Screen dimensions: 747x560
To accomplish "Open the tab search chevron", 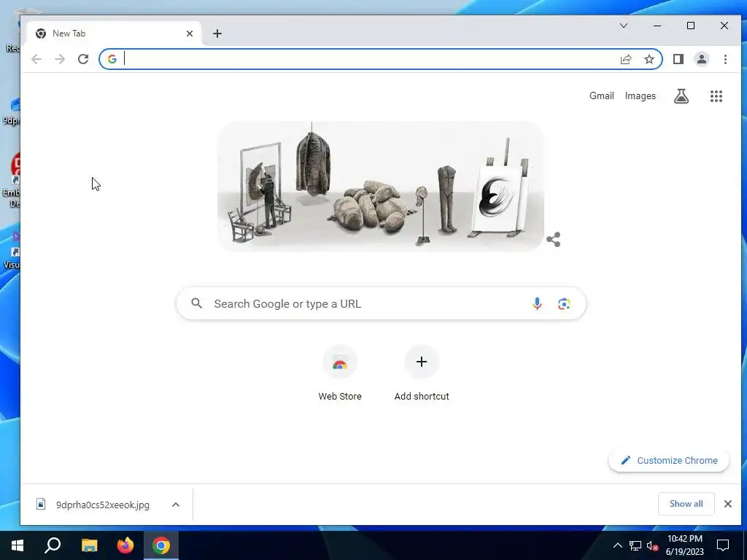I will pyautogui.click(x=624, y=26).
